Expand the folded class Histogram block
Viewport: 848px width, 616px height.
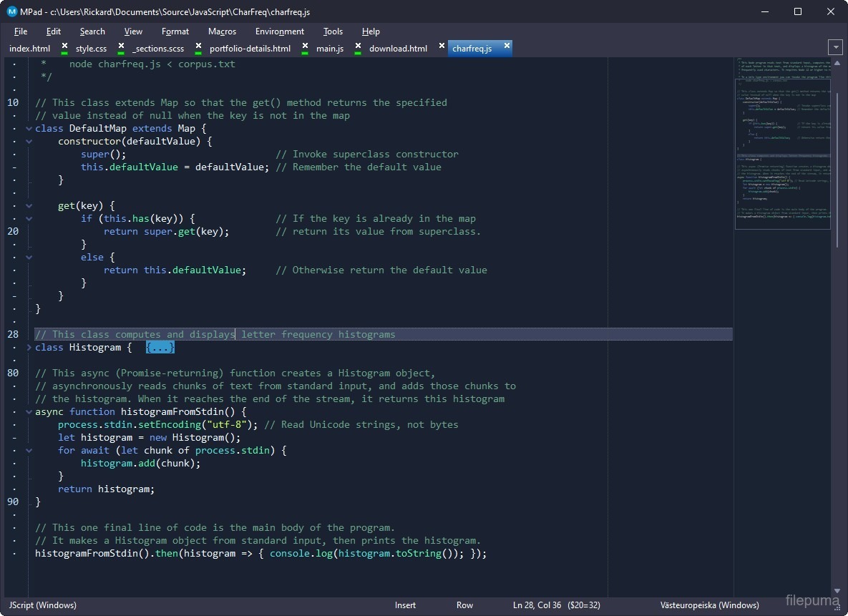point(29,348)
